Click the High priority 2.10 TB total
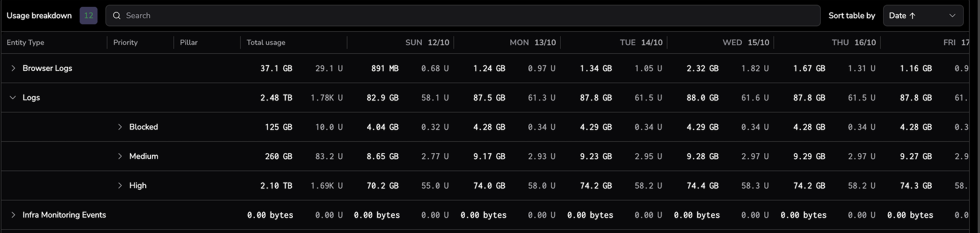 point(276,186)
